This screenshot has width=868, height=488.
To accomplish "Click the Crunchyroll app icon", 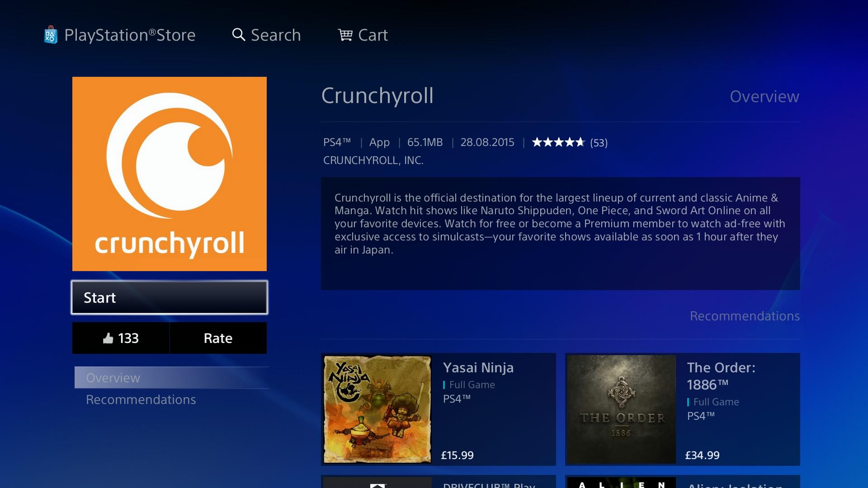I will pos(170,174).
